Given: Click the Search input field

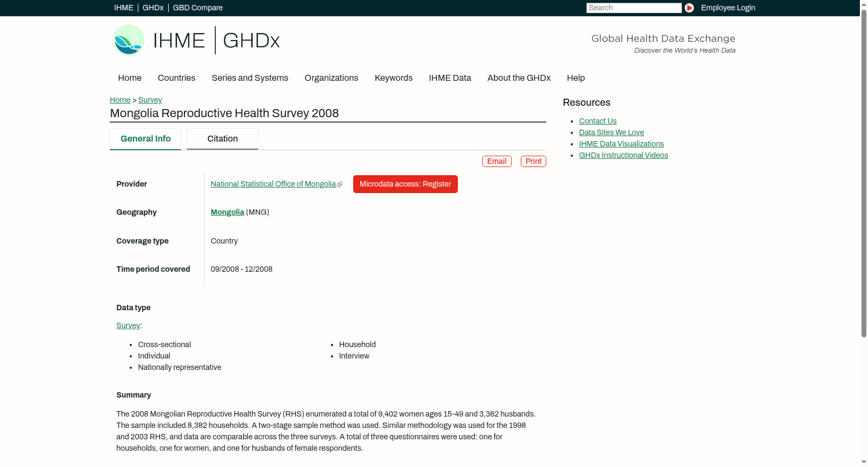Looking at the screenshot, I should (x=634, y=8).
